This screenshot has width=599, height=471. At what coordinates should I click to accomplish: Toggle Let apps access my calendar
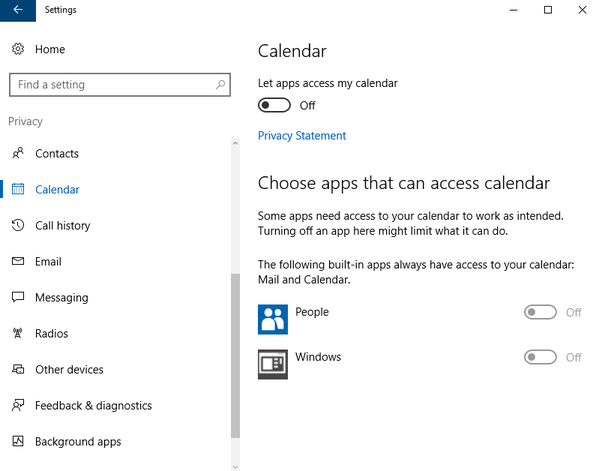(274, 105)
